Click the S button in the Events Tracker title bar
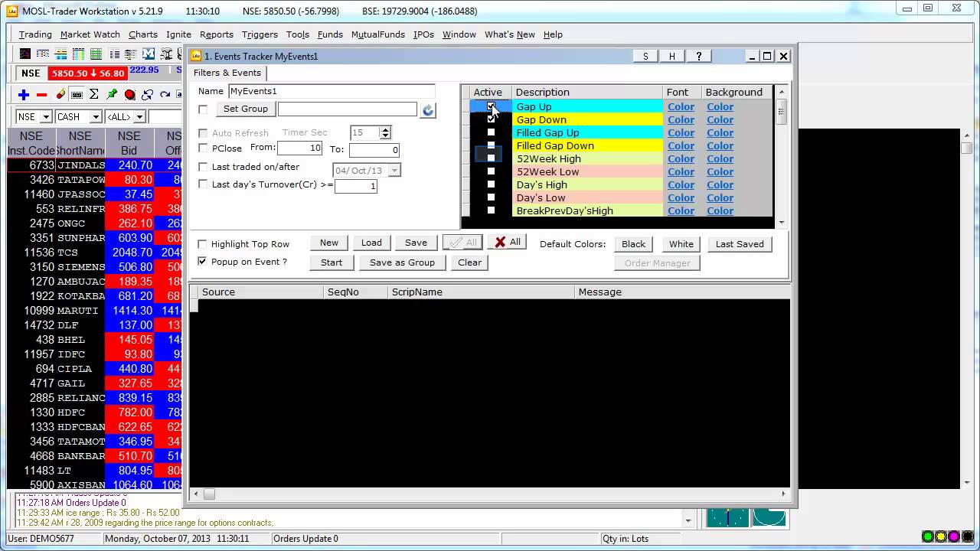This screenshot has height=551, width=980. tap(645, 56)
